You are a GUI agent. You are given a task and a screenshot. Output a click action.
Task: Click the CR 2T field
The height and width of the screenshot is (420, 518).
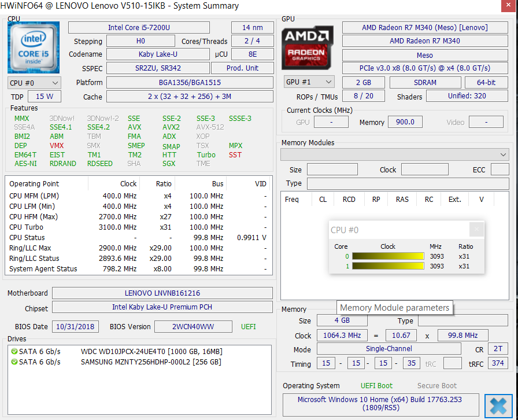pyautogui.click(x=498, y=349)
